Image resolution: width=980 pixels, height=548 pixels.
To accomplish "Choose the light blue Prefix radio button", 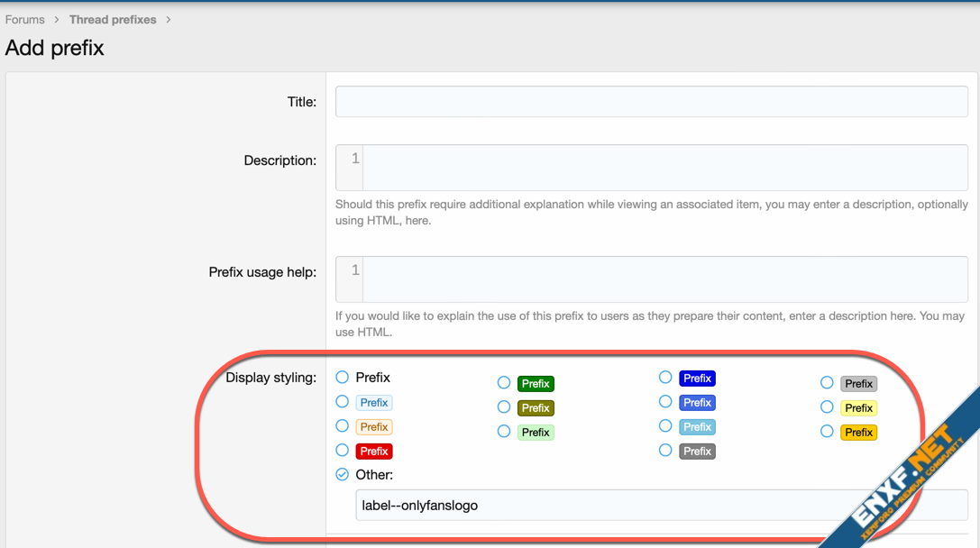I will point(343,402).
